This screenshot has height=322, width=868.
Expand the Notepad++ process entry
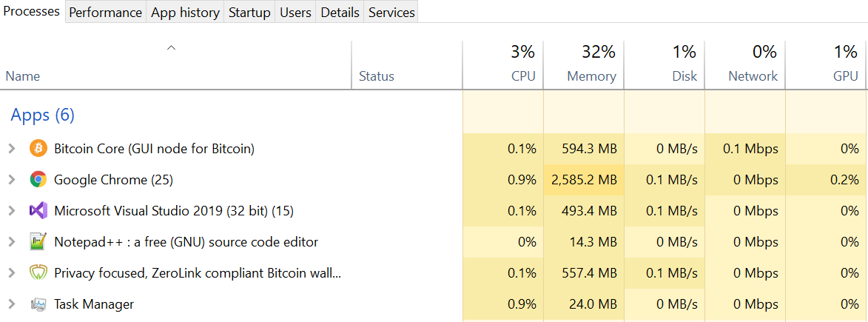pos(12,241)
